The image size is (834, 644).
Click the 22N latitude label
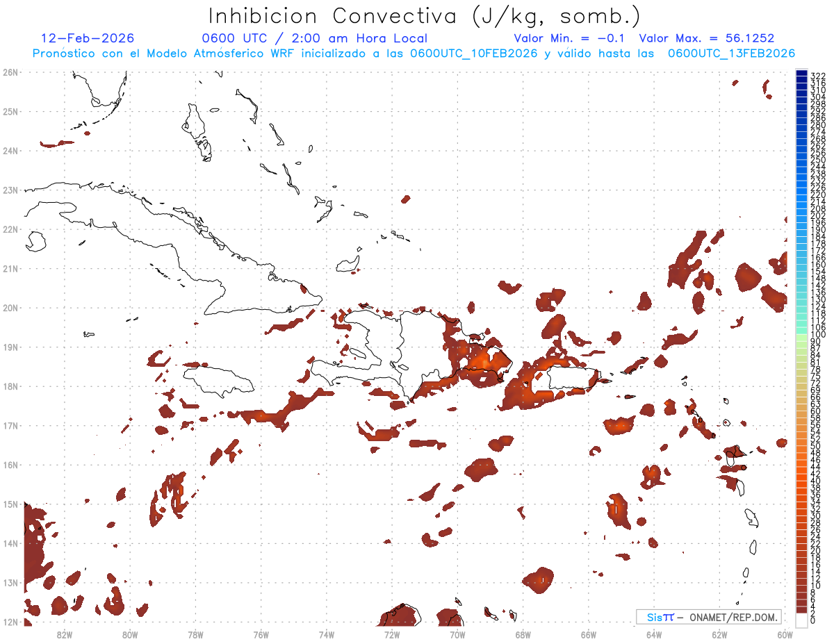(x=10, y=229)
